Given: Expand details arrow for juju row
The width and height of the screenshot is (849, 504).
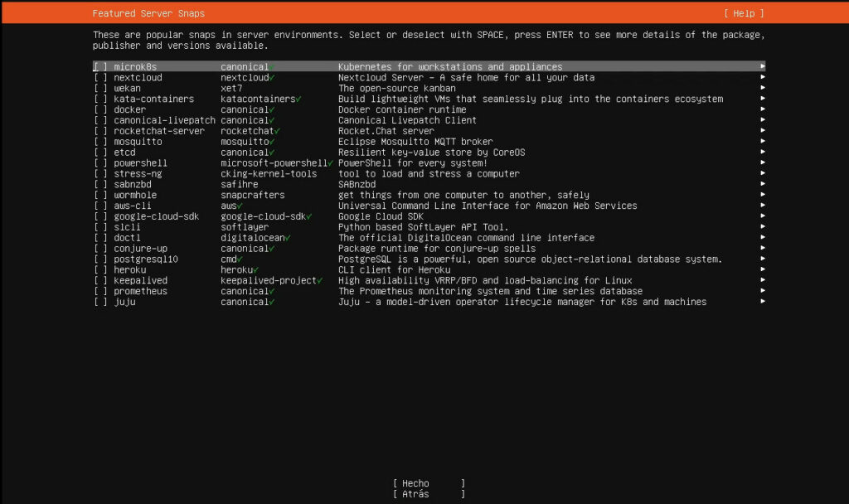Looking at the screenshot, I should [x=763, y=303].
